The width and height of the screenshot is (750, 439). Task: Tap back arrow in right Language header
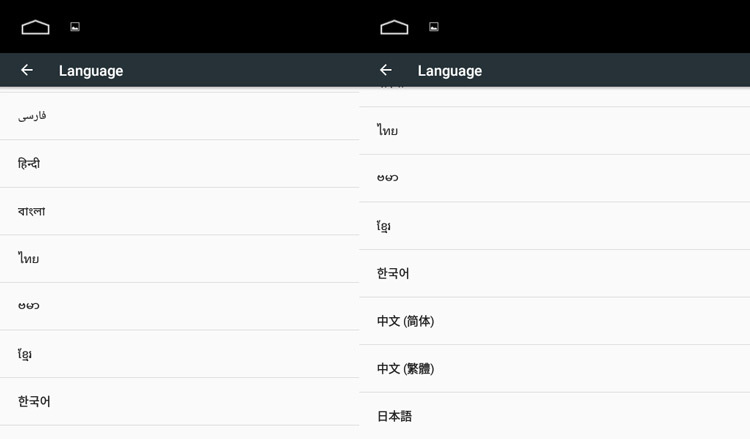coord(386,70)
